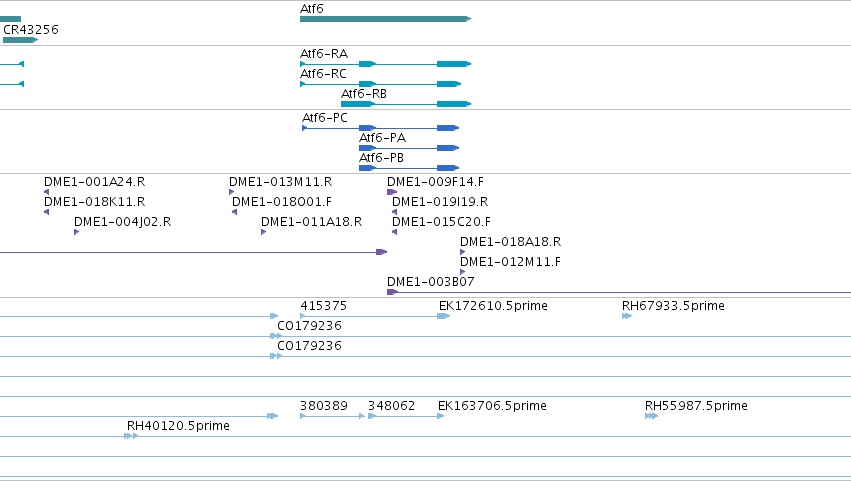
Task: Click the DME1-001A24.R label
Action: [x=94, y=182]
